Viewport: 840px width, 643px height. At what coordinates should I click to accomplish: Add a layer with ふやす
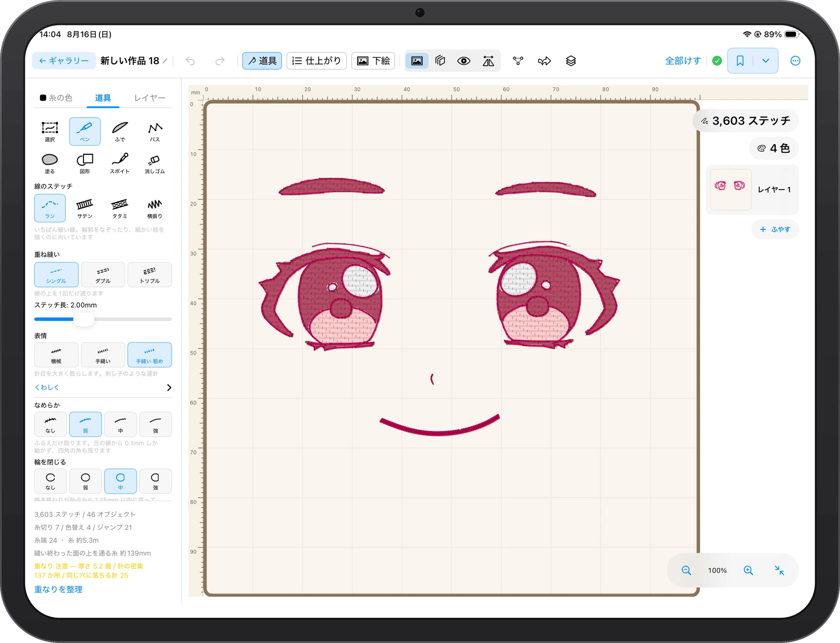[775, 229]
